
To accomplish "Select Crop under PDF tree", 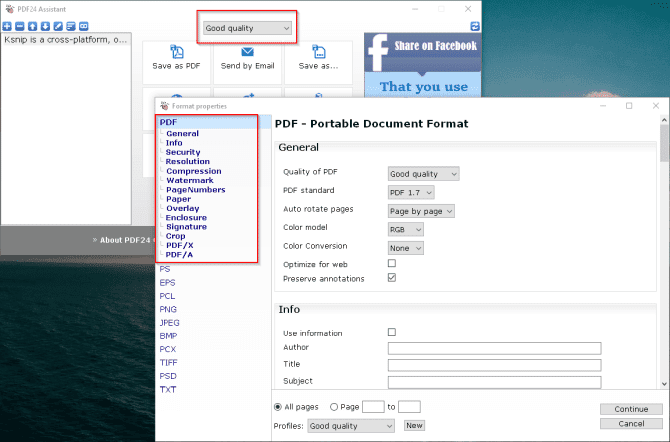I will [176, 236].
